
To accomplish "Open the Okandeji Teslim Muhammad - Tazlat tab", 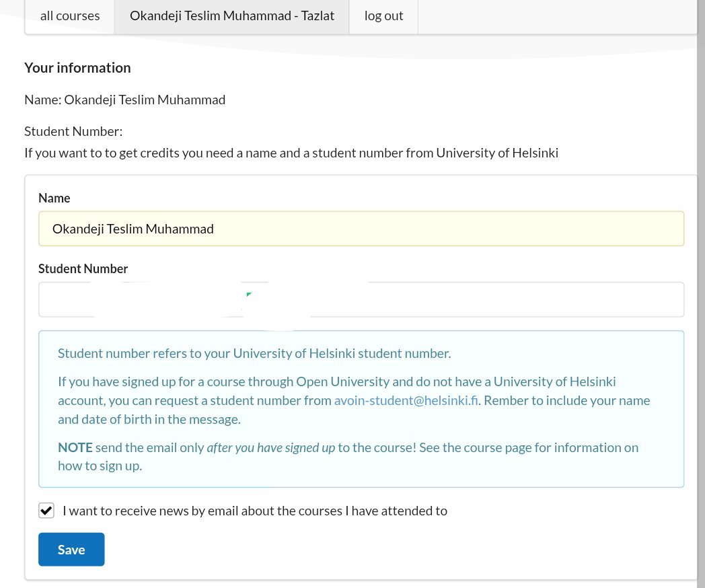I will pyautogui.click(x=231, y=15).
